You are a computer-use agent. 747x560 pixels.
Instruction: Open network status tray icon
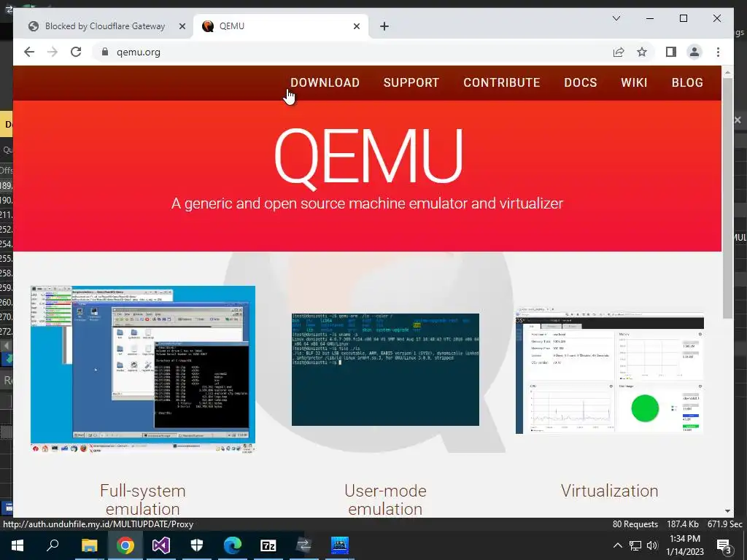(635, 545)
